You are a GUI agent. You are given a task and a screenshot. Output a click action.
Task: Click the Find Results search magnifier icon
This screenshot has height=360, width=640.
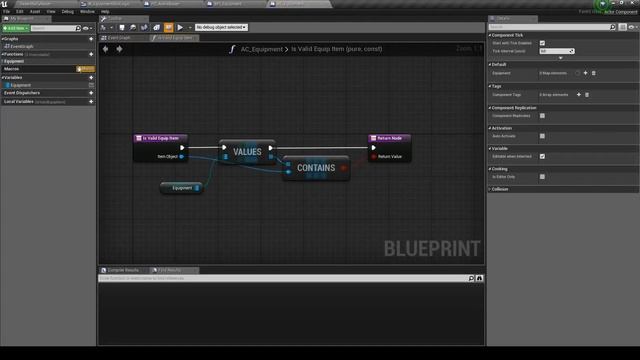471,278
